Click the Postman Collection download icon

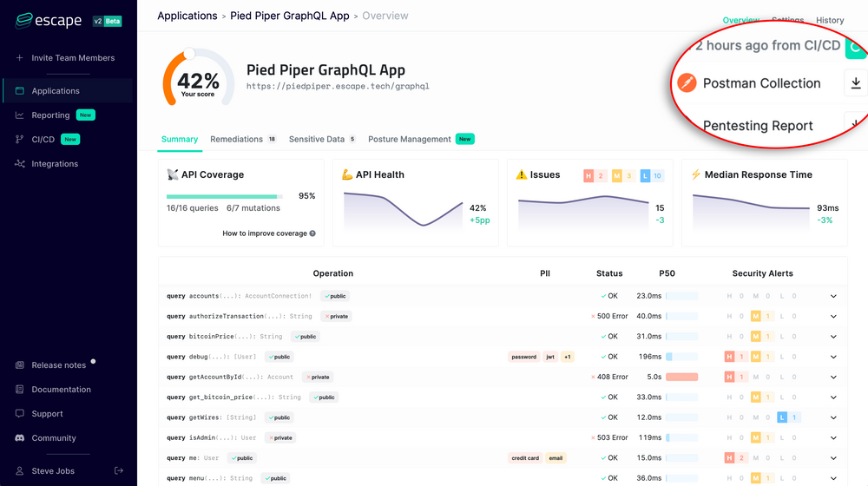click(855, 83)
